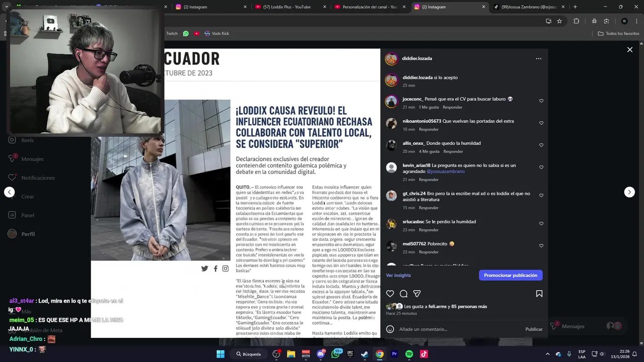This screenshot has width=644, height=362.
Task: Open the @jossuazambrano mention link
Action: pos(445,171)
